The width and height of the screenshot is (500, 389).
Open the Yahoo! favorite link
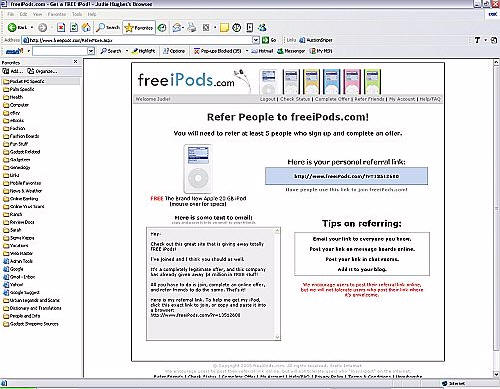point(13,285)
